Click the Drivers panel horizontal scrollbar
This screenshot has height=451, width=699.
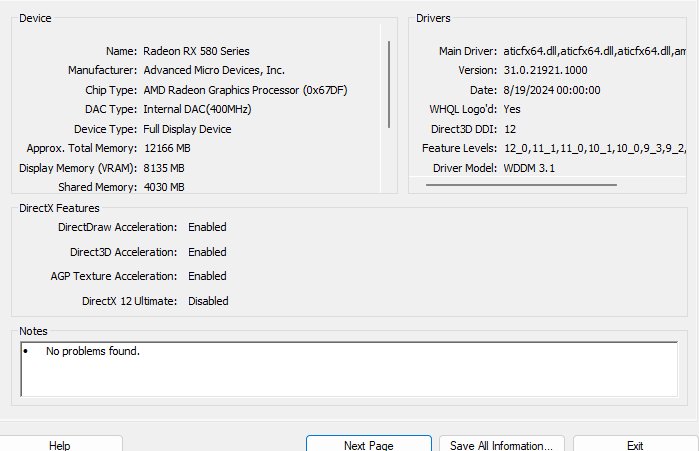tap(521, 184)
